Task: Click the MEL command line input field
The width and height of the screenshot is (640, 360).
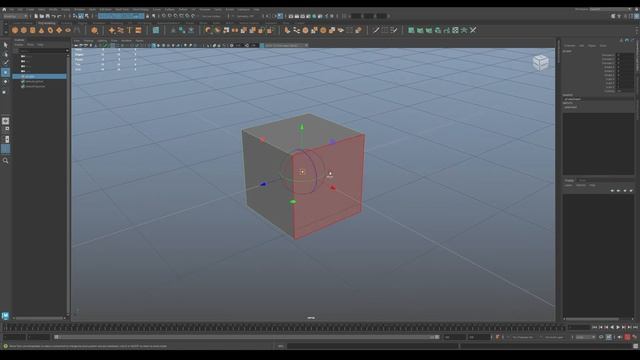Action: [373, 346]
